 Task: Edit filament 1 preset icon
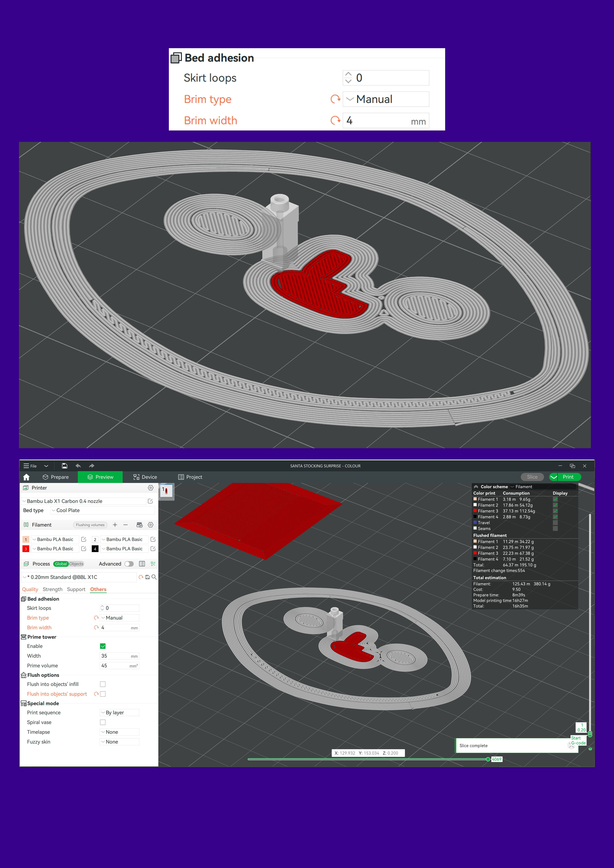pyautogui.click(x=84, y=539)
